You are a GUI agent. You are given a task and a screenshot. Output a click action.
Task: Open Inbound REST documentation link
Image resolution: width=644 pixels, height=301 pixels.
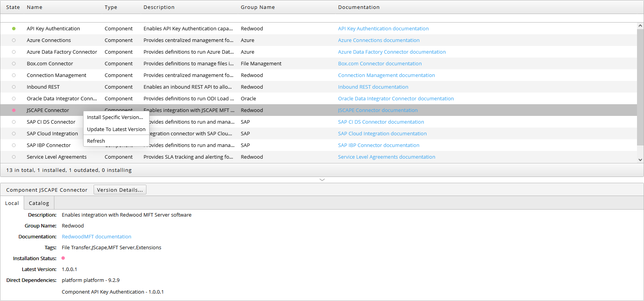[373, 87]
